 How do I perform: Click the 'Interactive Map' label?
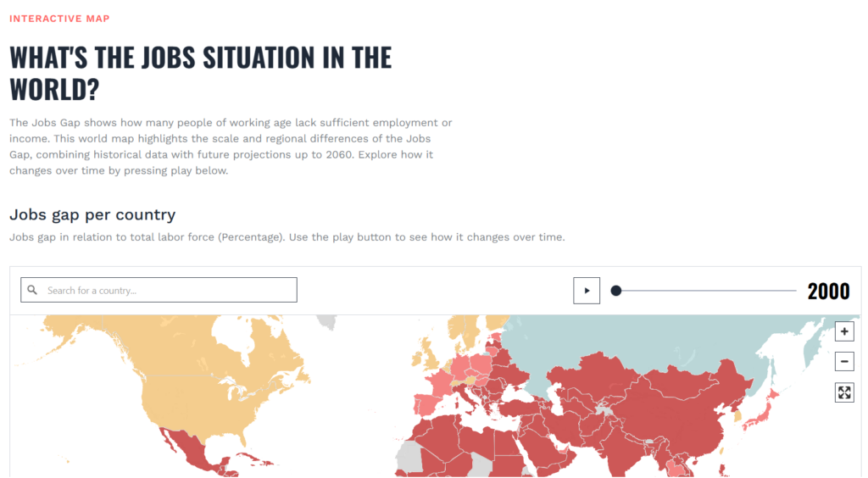click(x=59, y=19)
